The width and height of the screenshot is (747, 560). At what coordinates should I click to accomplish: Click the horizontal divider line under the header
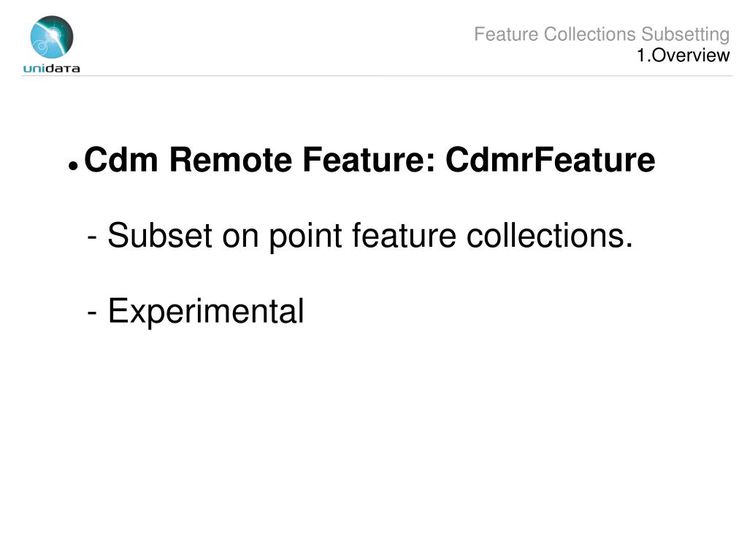[377, 76]
